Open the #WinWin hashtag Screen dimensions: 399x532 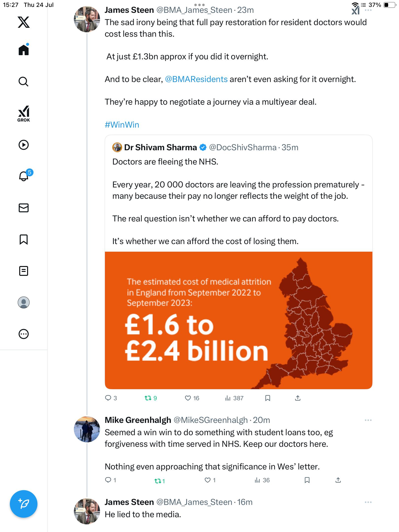pyautogui.click(x=122, y=125)
